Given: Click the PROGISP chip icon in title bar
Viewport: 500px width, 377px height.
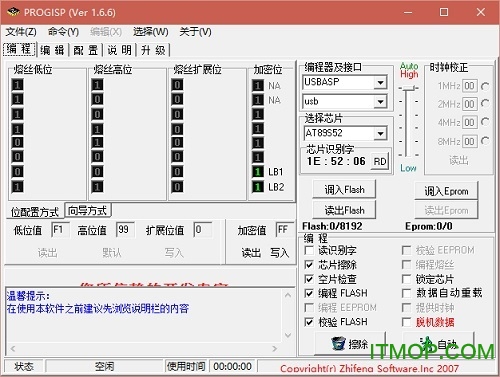Looking at the screenshot, I should [13, 12].
